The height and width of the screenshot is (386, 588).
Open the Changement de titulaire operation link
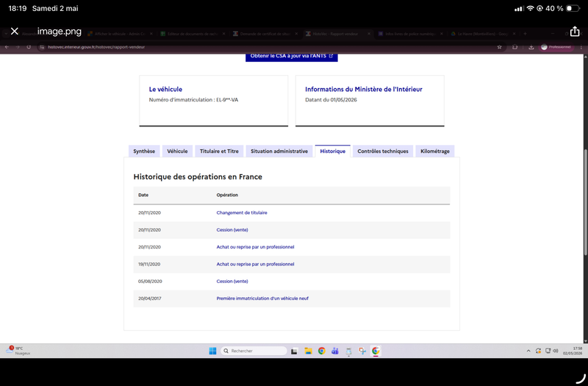[242, 212]
